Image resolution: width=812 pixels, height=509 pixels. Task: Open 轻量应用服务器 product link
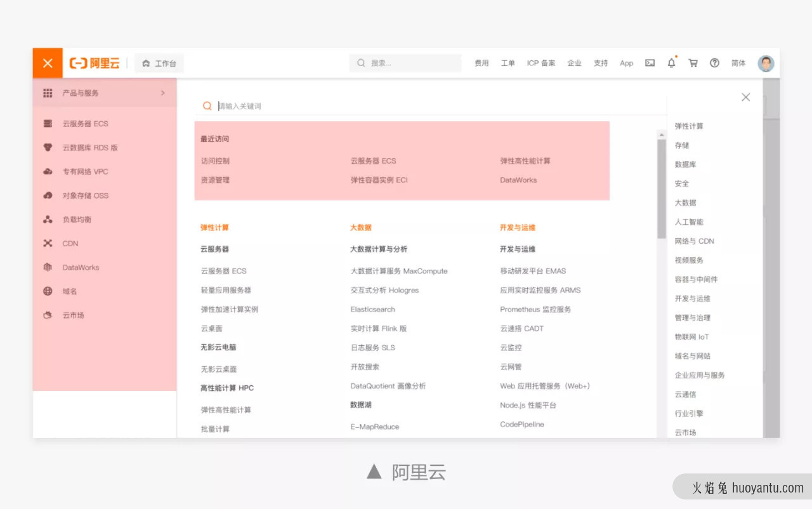click(226, 290)
